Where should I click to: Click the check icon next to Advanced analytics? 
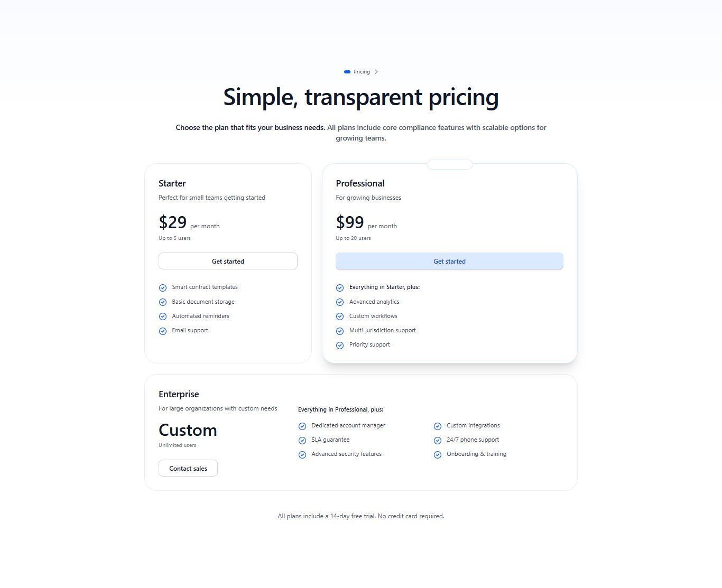pyautogui.click(x=340, y=302)
